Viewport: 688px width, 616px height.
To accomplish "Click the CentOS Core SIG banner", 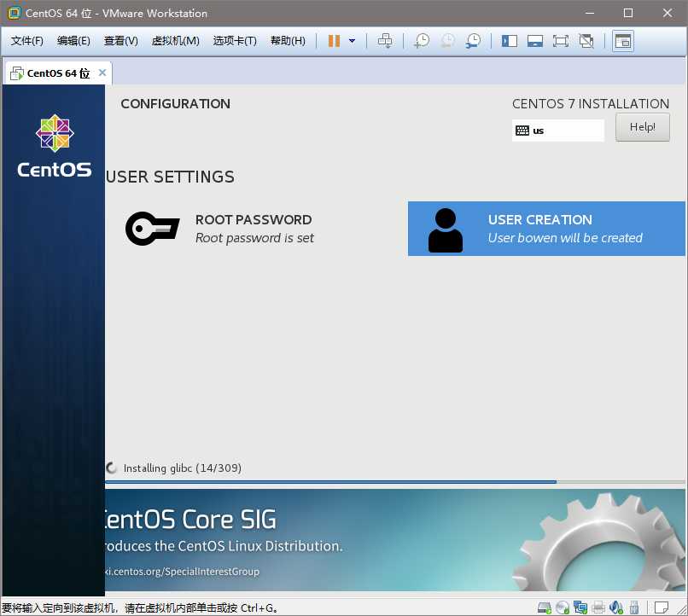I will coord(395,540).
